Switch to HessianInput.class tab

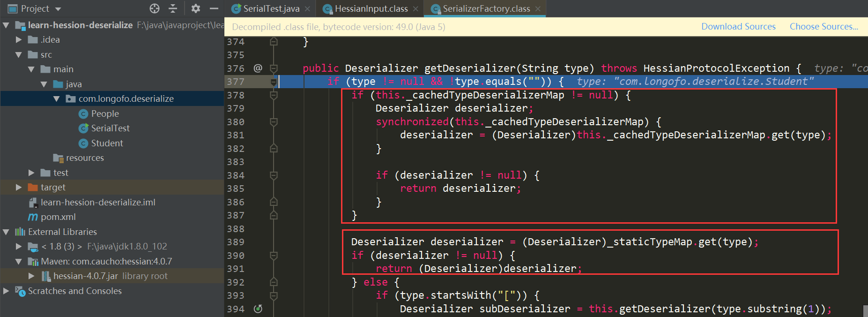pyautogui.click(x=371, y=9)
